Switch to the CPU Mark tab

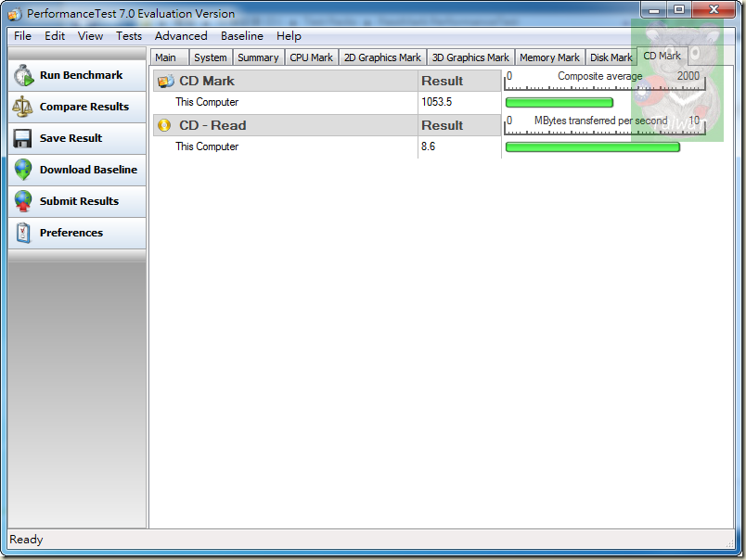311,57
